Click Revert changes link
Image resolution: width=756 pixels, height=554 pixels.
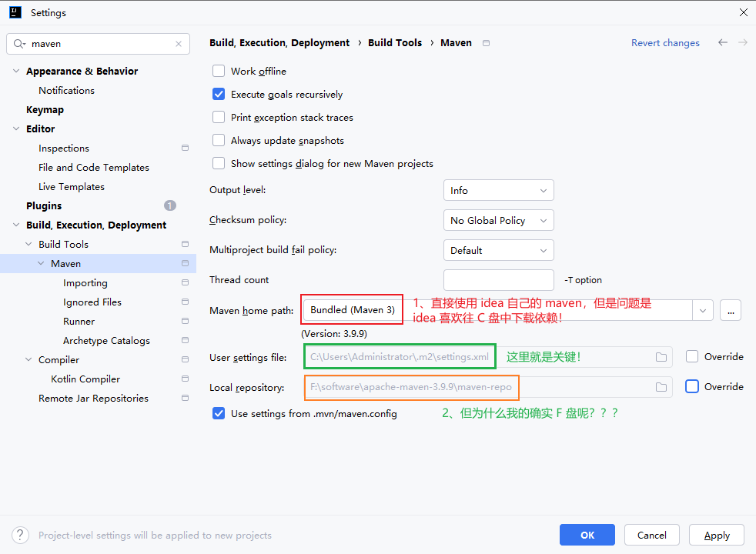[665, 43]
